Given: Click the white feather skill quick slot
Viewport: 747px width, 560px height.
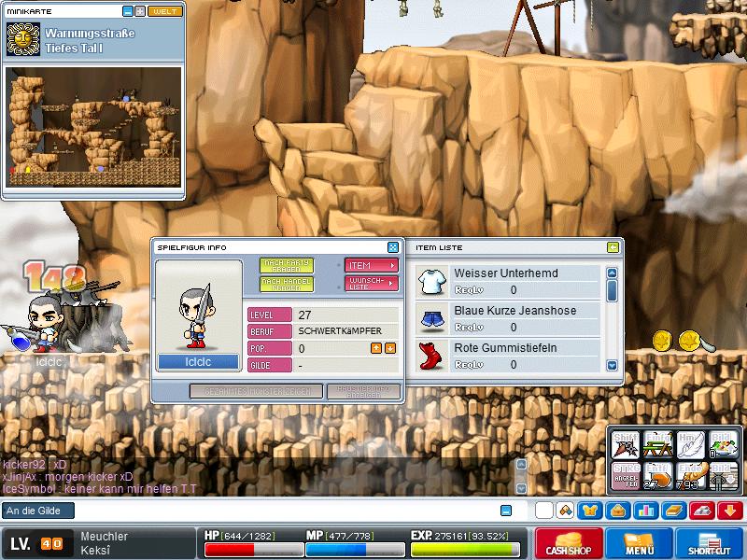Looking at the screenshot, I should (x=689, y=442).
